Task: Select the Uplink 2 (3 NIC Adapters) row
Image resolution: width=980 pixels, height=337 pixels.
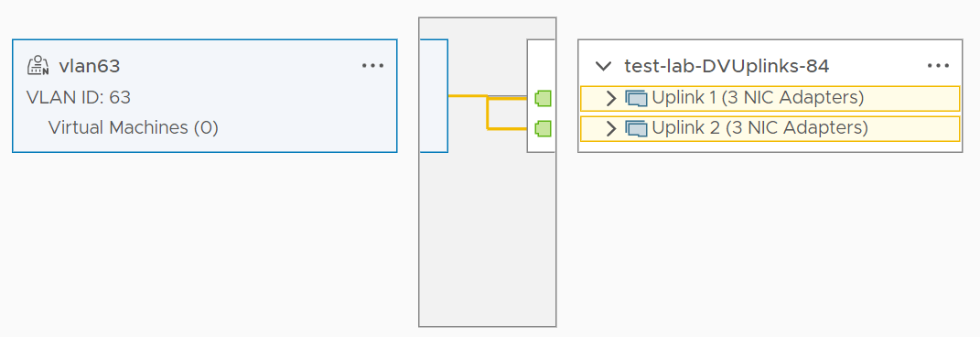Action: click(770, 129)
